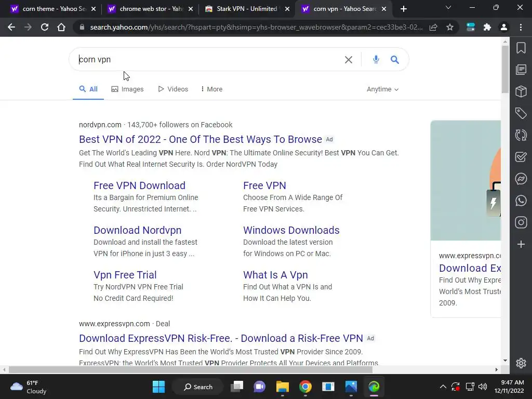Select the Videos results tab

[173, 89]
